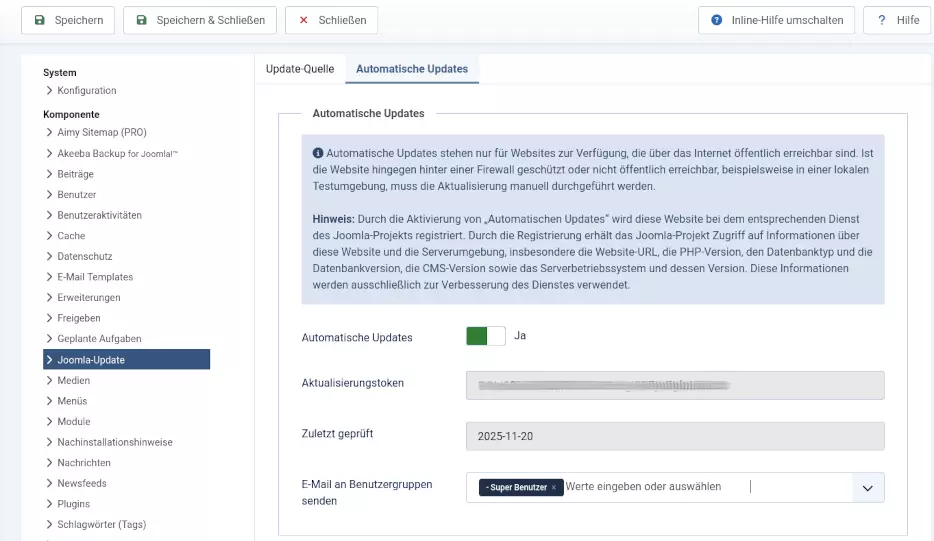The image size is (934, 541).
Task: Click the Aktualisierungstoken field
Action: click(x=675, y=385)
